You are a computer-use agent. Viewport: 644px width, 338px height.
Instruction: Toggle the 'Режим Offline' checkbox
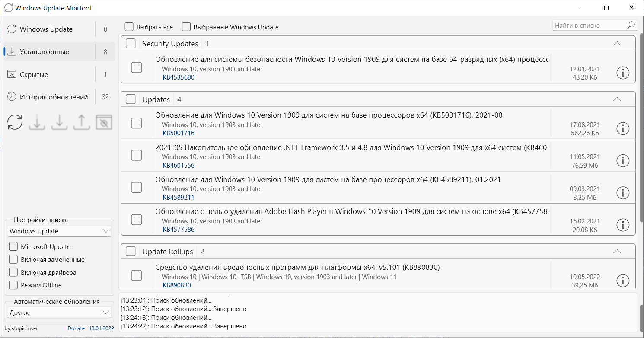point(13,285)
